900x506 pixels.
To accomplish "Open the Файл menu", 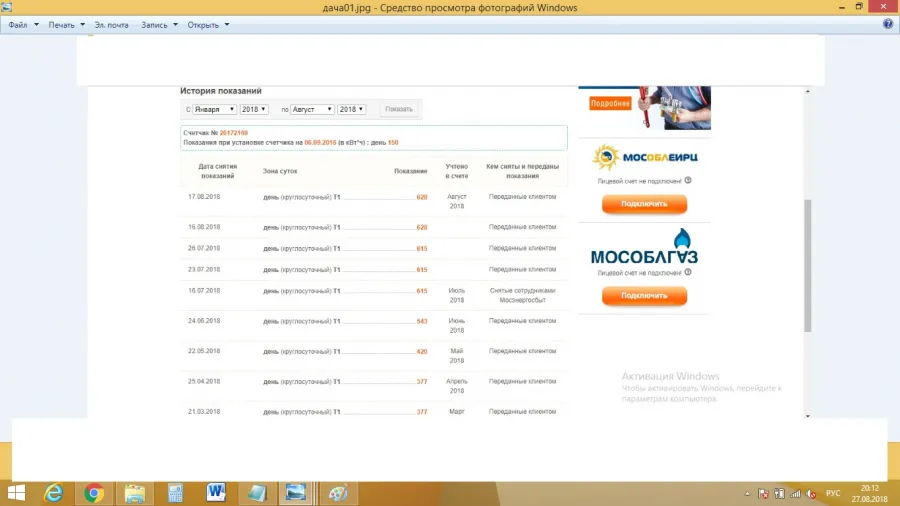I will coord(23,25).
